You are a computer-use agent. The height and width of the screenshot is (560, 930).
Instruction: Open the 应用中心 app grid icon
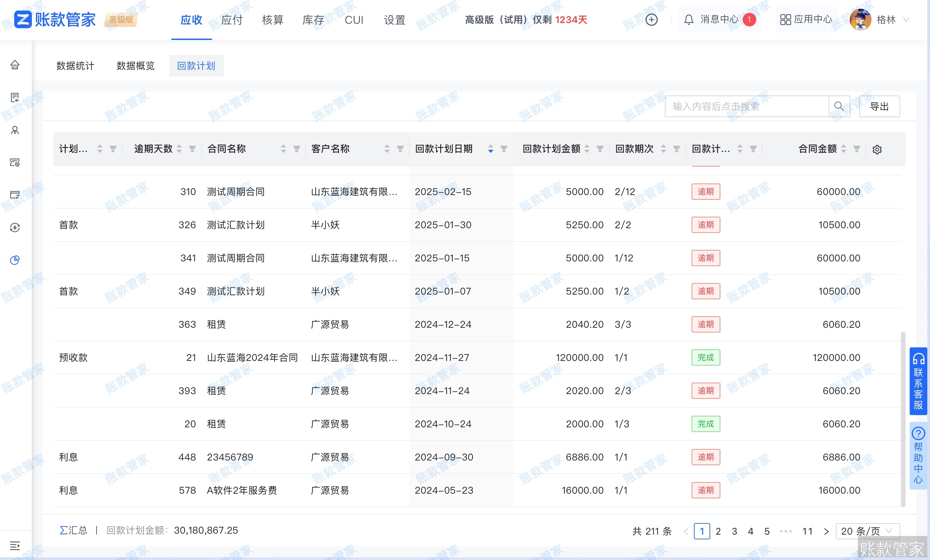(x=786, y=19)
